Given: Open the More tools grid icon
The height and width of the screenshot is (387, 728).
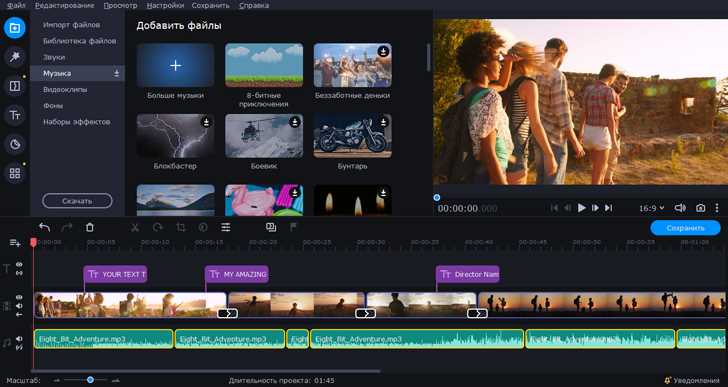Looking at the screenshot, I should click(x=14, y=174).
